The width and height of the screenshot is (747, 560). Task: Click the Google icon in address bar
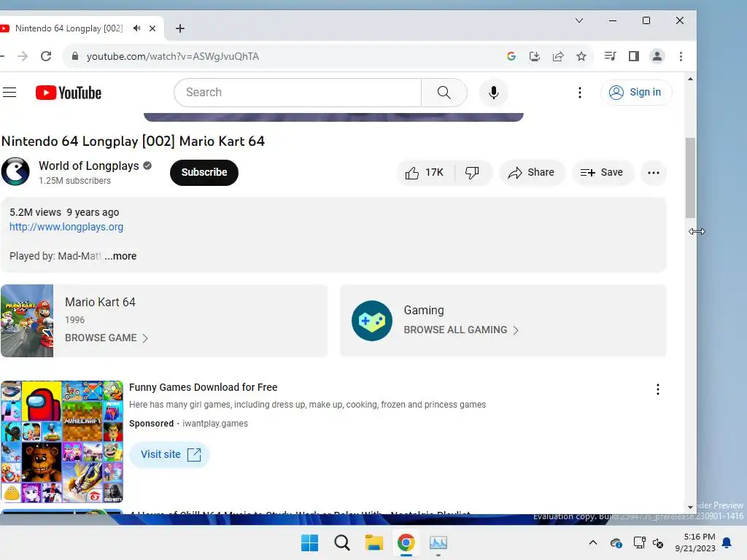(511, 56)
